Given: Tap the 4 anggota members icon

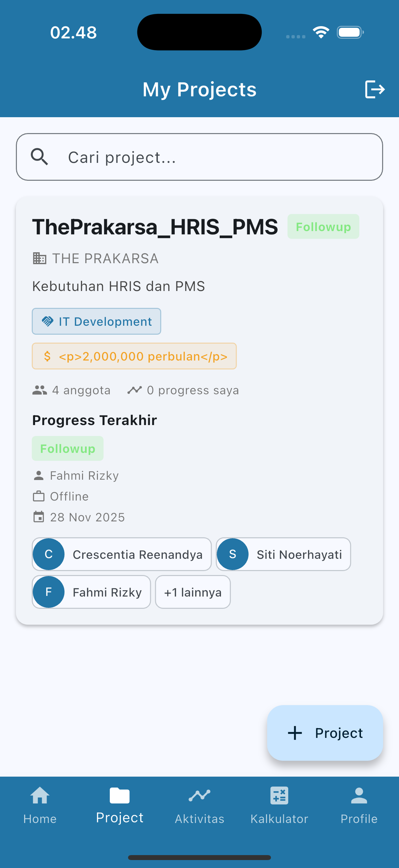Looking at the screenshot, I should click(x=39, y=390).
